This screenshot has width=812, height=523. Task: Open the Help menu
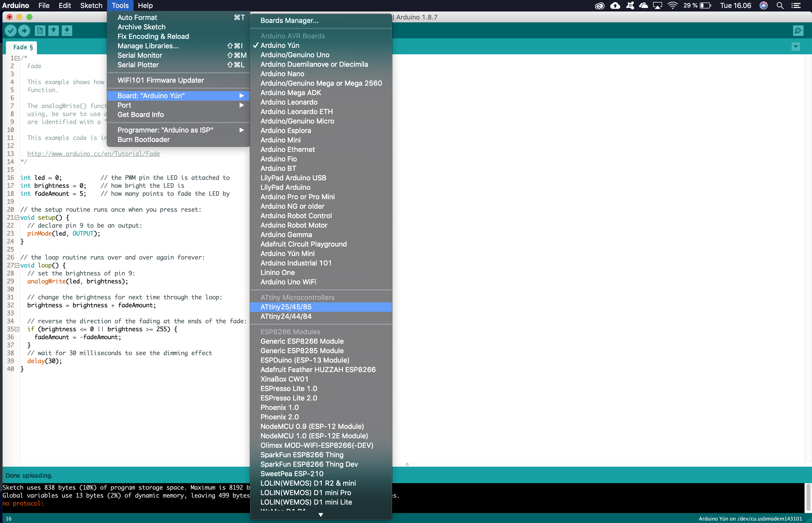tap(145, 5)
